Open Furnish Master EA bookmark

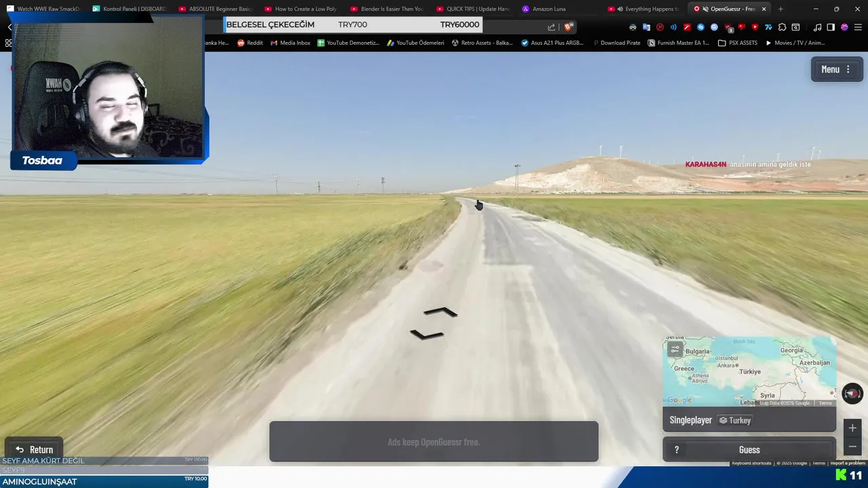(x=678, y=43)
